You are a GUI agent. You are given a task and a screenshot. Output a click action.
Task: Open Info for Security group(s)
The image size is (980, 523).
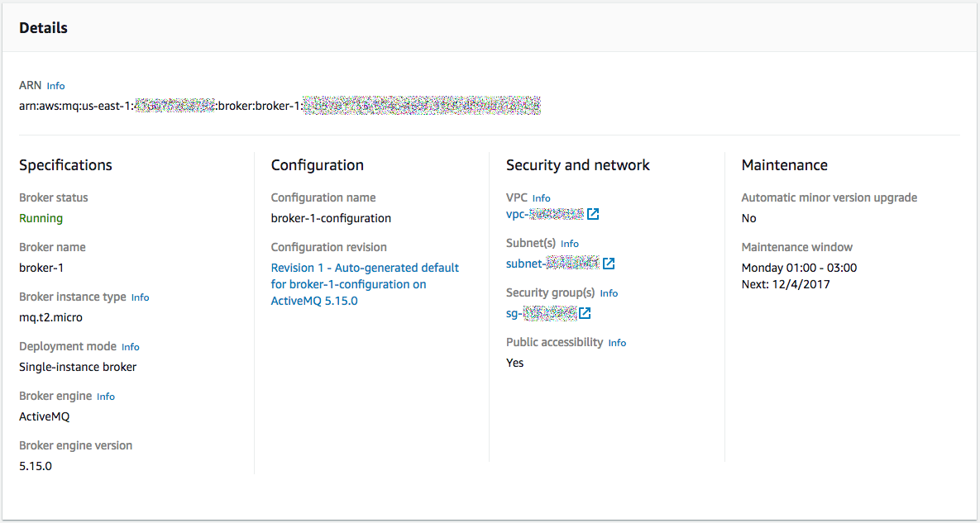click(x=609, y=293)
